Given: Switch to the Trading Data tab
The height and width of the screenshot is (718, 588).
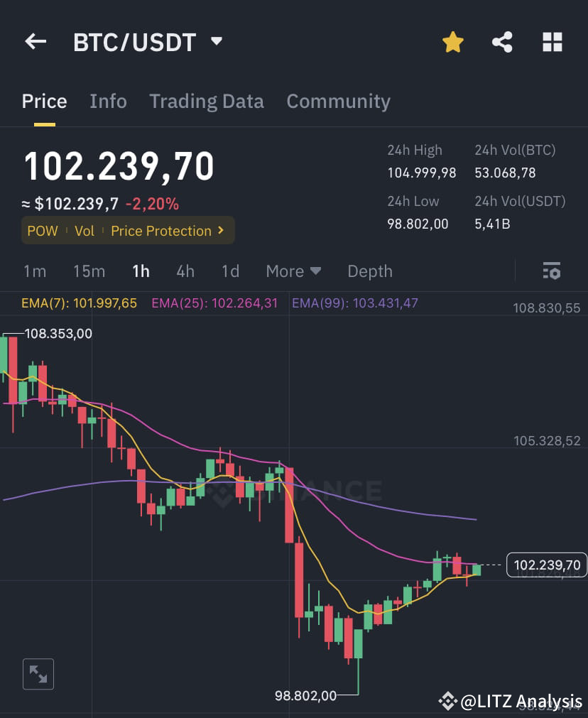Looking at the screenshot, I should coord(207,102).
